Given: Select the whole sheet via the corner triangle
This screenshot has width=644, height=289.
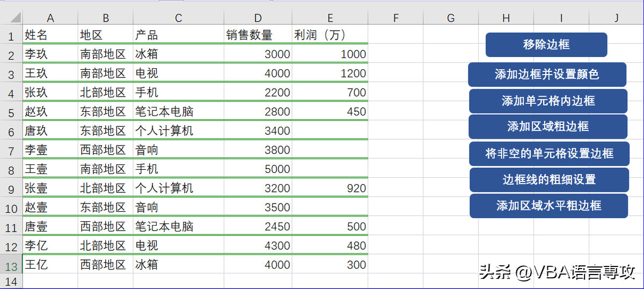Looking at the screenshot, I should point(11,18).
